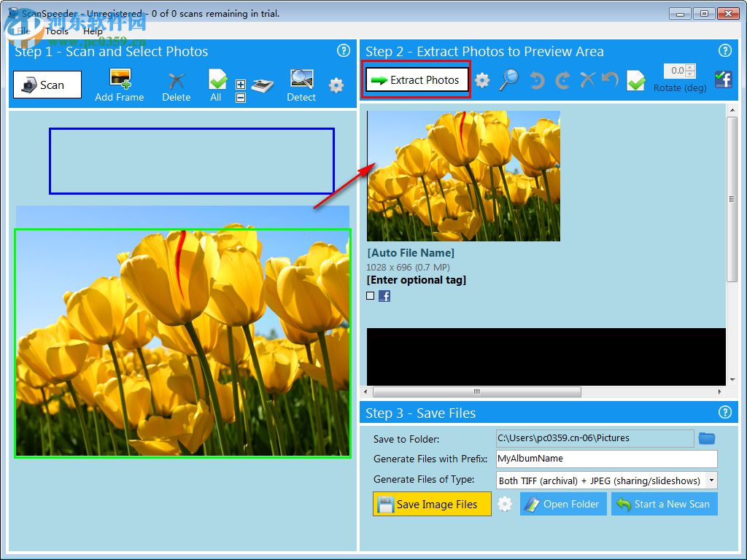Click preview scroll down arrow
Screen dimensions: 747x560
732,380
